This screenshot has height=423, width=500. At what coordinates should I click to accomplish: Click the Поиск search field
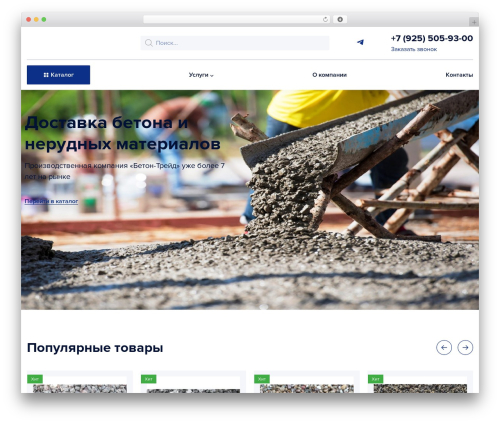pos(235,43)
